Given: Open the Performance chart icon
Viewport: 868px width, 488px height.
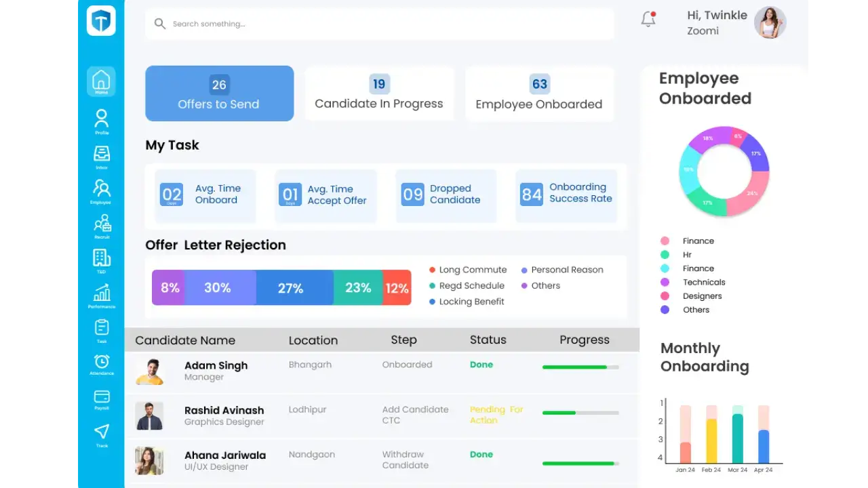Looking at the screenshot, I should pyautogui.click(x=100, y=293).
